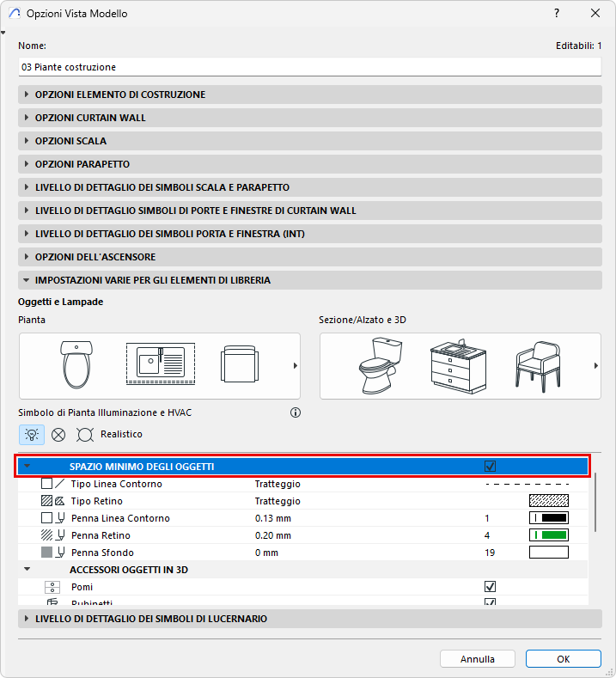Toggle the Pomi checkbox
Screen dimensions: 616x678
pyautogui.click(x=490, y=587)
